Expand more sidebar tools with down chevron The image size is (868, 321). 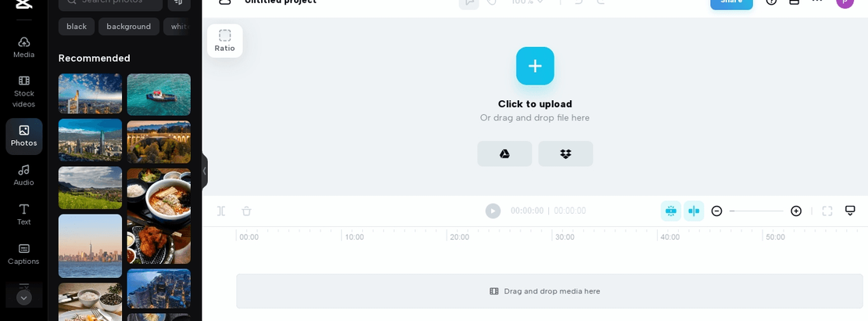[x=23, y=298]
